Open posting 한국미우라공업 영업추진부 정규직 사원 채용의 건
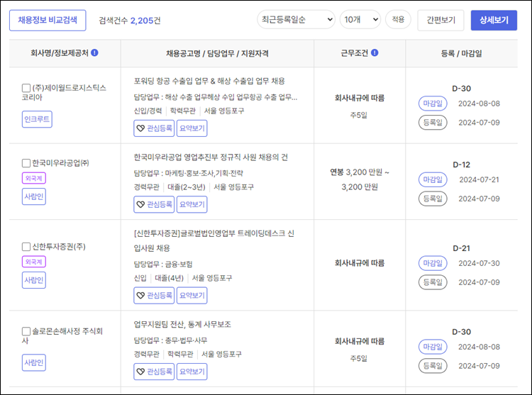The height and width of the screenshot is (395, 532). coord(211,157)
